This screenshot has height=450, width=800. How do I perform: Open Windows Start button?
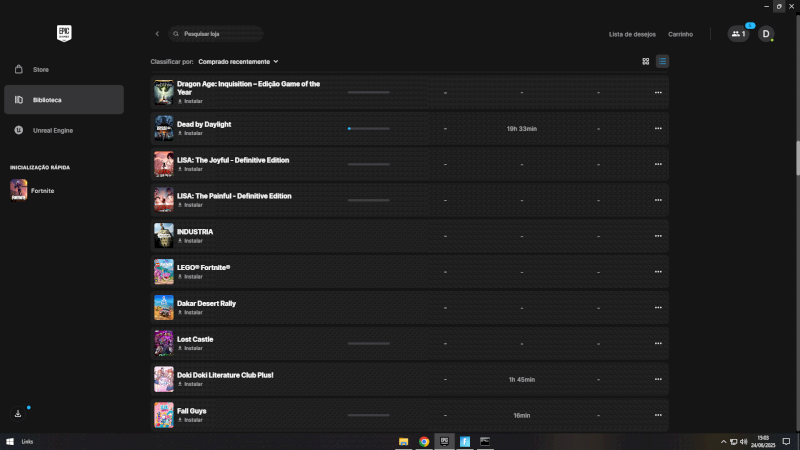pyautogui.click(x=10, y=441)
